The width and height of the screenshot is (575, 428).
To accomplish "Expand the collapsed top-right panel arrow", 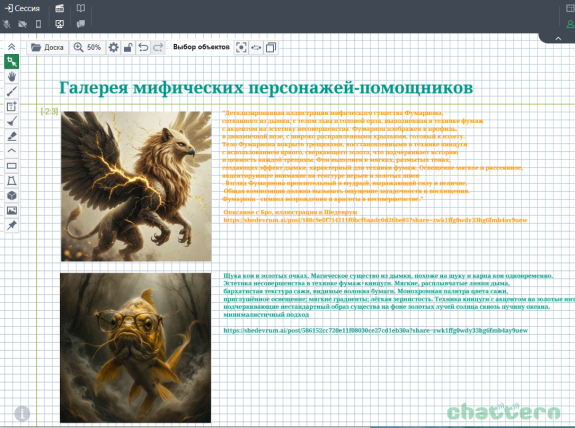I will click(x=558, y=38).
